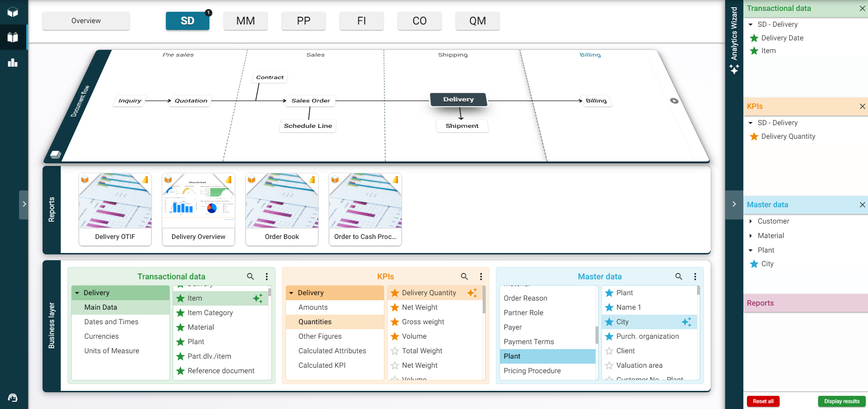Image resolution: width=868 pixels, height=409 pixels.
Task: Toggle the star next to Client
Action: point(609,351)
